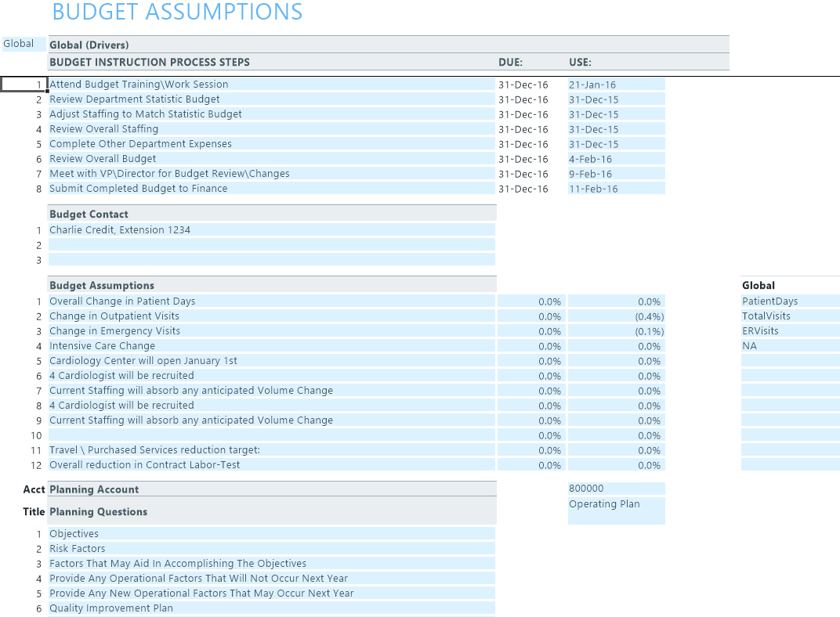Select the 'Quality Improvement Plan' question
The image size is (840, 617).
click(111, 608)
